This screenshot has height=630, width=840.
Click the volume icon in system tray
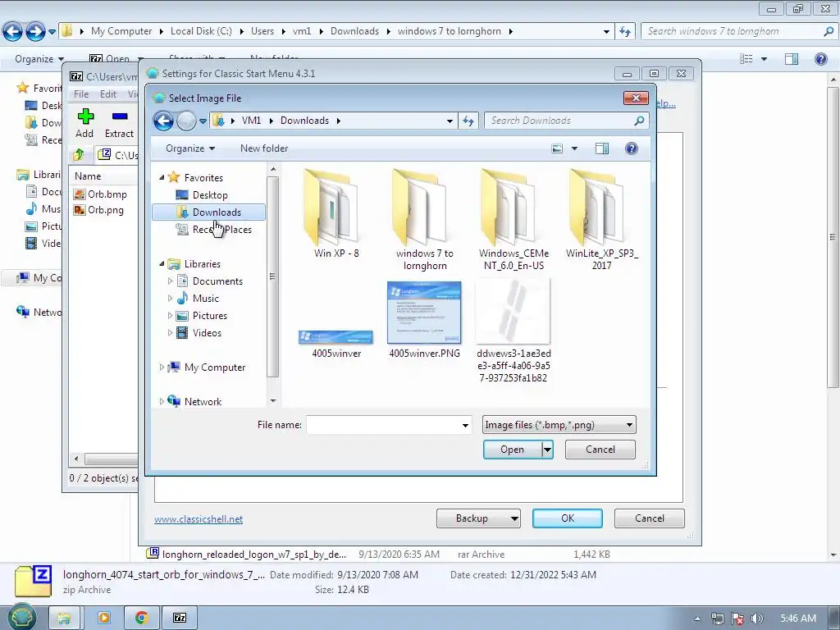(757, 619)
